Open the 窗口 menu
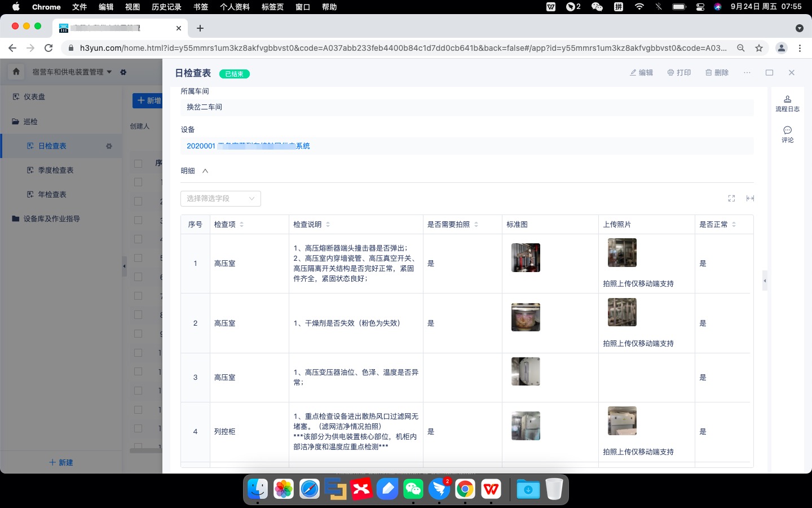This screenshot has width=812, height=508. coord(303,7)
